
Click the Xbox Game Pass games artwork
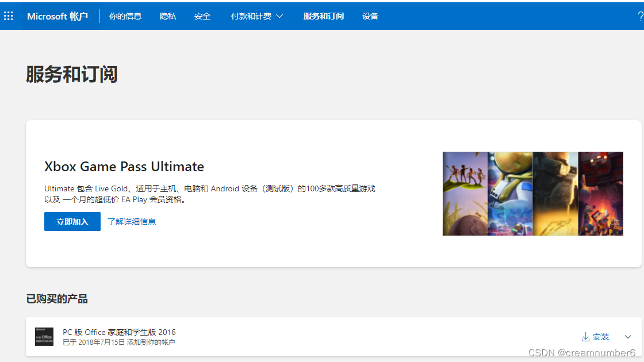[x=532, y=194]
